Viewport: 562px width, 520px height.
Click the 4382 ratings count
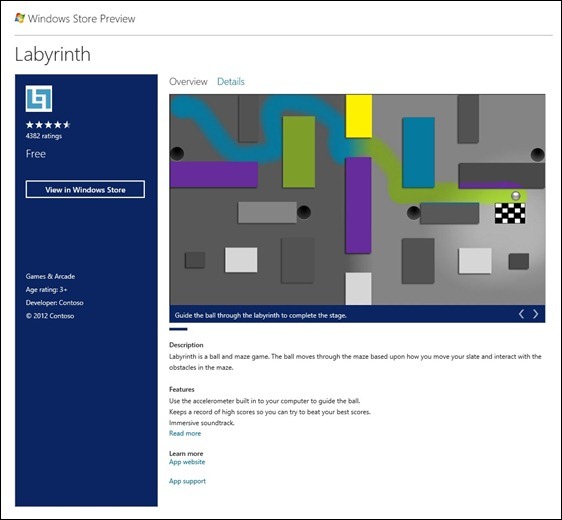pos(44,136)
